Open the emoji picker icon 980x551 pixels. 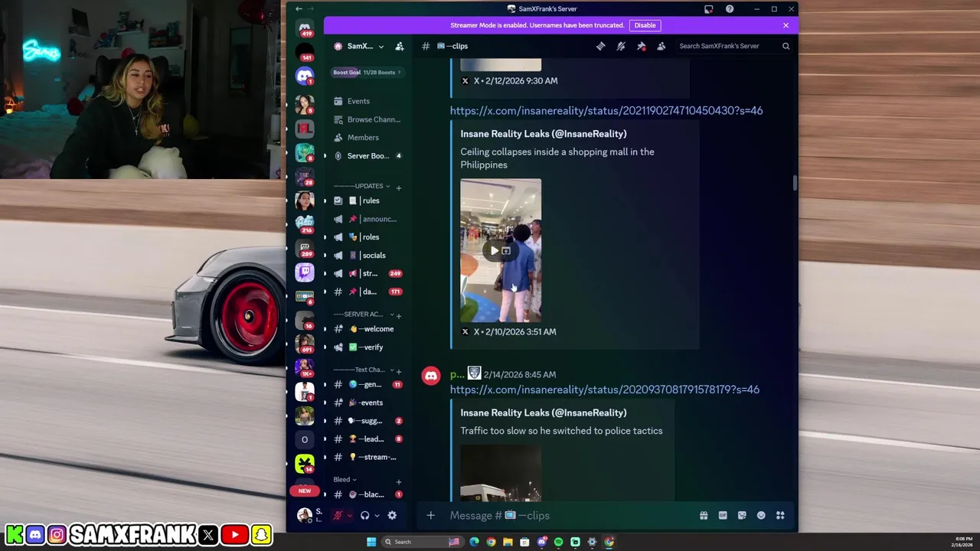[761, 516]
